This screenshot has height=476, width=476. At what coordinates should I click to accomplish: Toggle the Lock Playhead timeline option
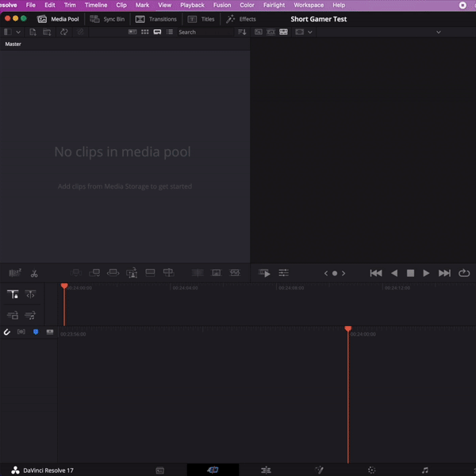13,294
